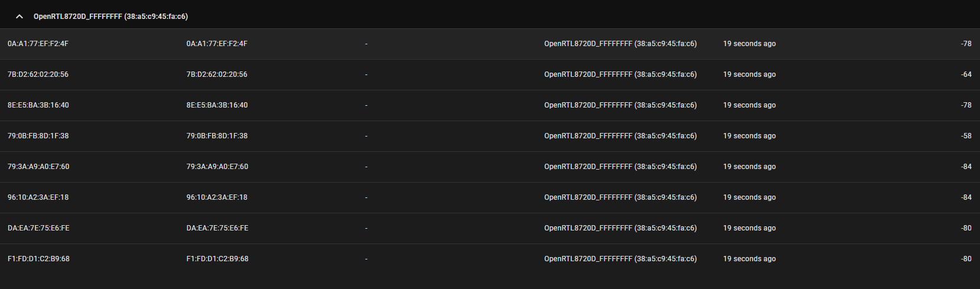Click "19 seconds ago" in the 96:10:A2:3A:EF:18 row
The height and width of the screenshot is (289, 980).
click(749, 197)
